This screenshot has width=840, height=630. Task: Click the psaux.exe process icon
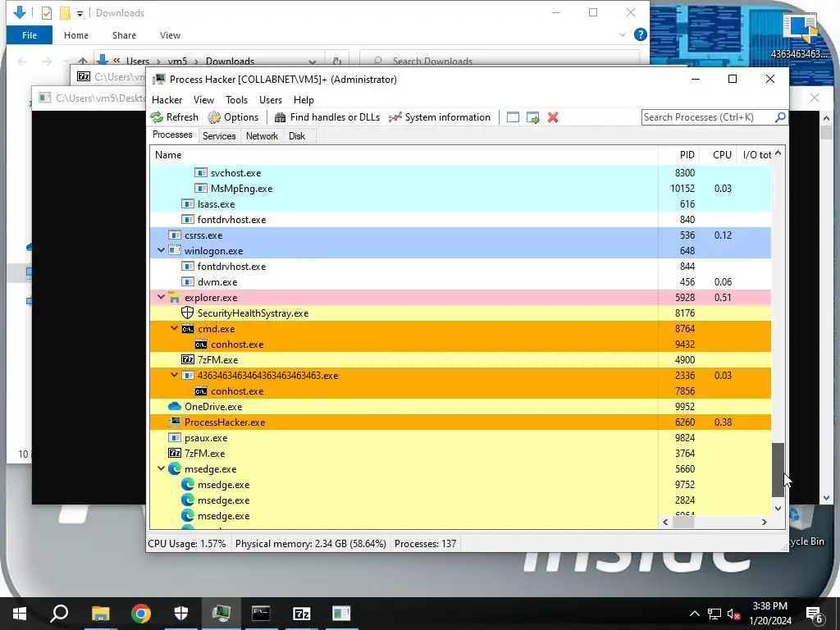point(175,438)
